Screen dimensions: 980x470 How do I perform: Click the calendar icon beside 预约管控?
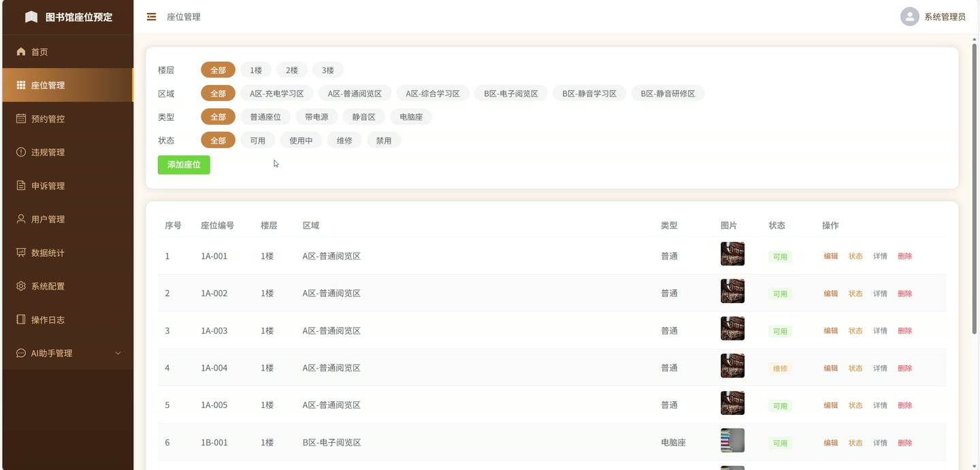coord(21,119)
